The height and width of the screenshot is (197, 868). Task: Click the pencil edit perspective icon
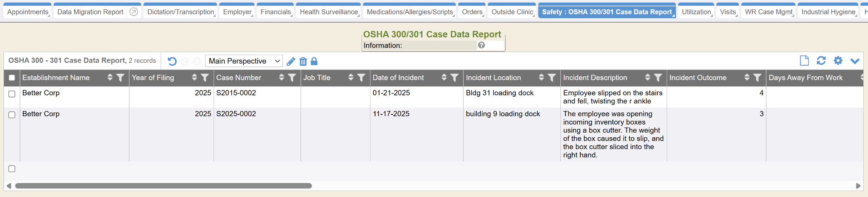click(x=291, y=61)
